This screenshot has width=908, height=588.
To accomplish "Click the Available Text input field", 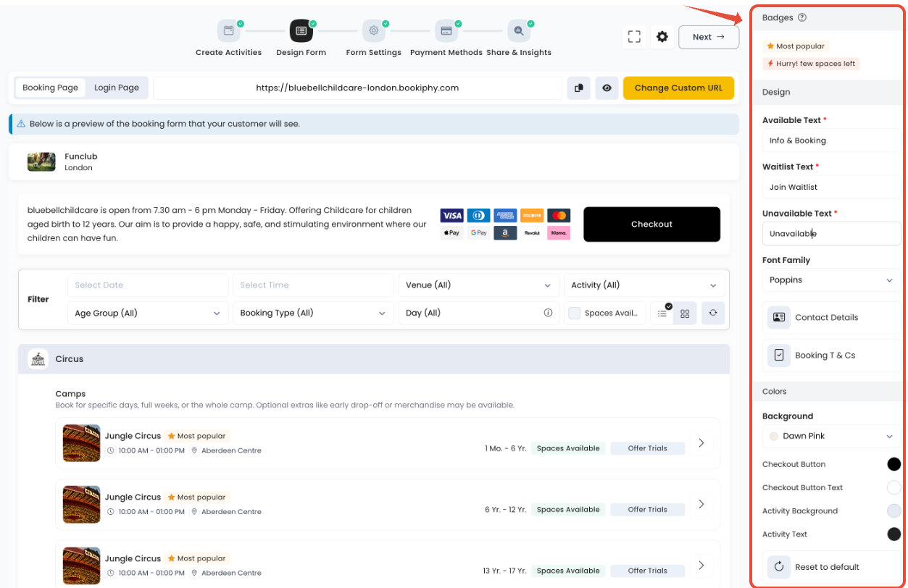I will click(831, 140).
